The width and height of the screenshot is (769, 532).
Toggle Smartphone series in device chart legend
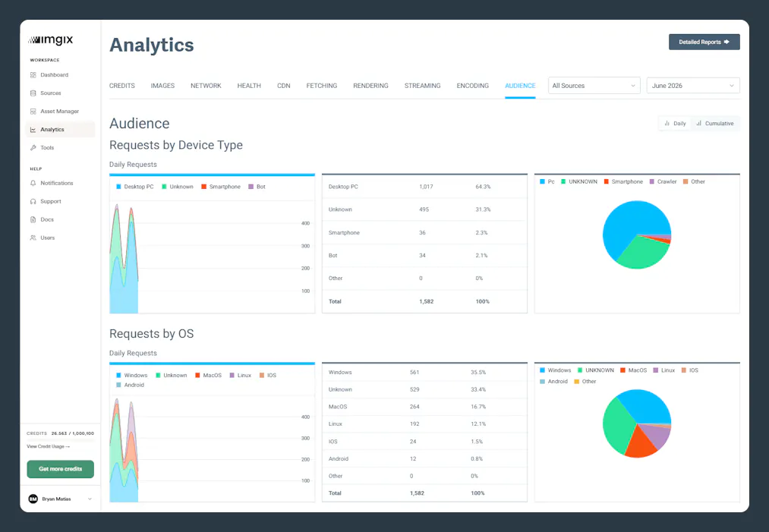(221, 187)
